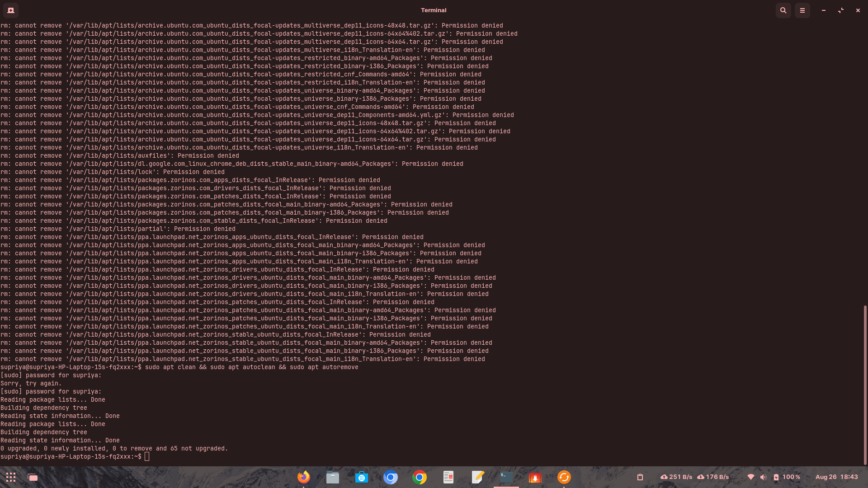Image resolution: width=868 pixels, height=488 pixels.
Task: Click the Terminal window title
Action: click(434, 10)
